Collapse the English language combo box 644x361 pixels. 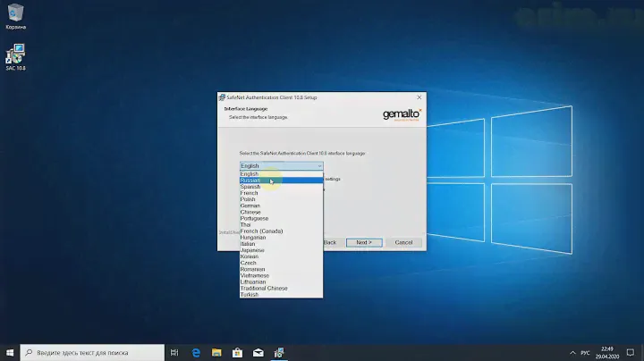tap(318, 166)
